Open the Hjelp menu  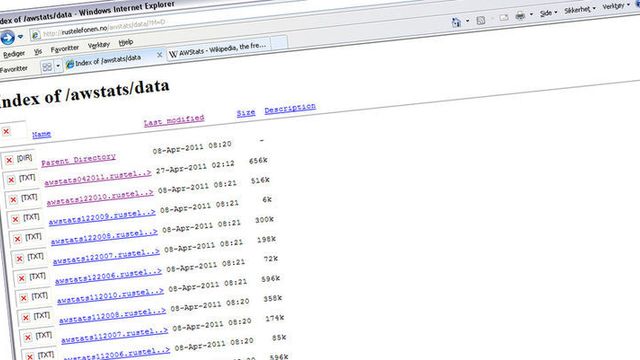[126, 42]
